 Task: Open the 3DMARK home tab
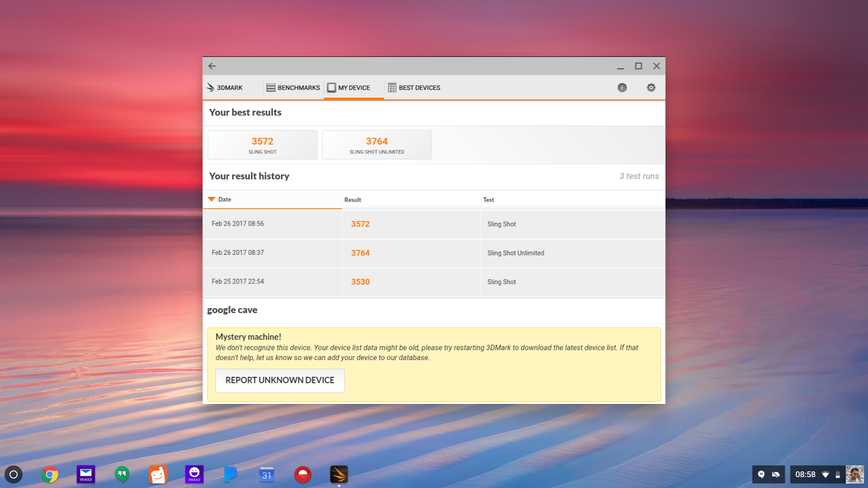[x=225, y=87]
